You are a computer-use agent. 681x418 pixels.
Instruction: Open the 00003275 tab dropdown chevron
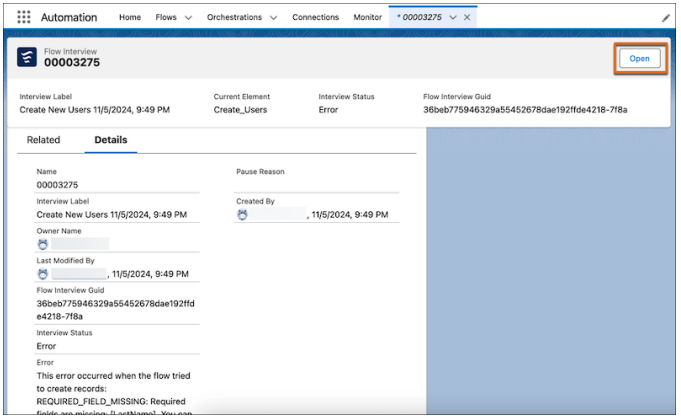pyautogui.click(x=453, y=18)
